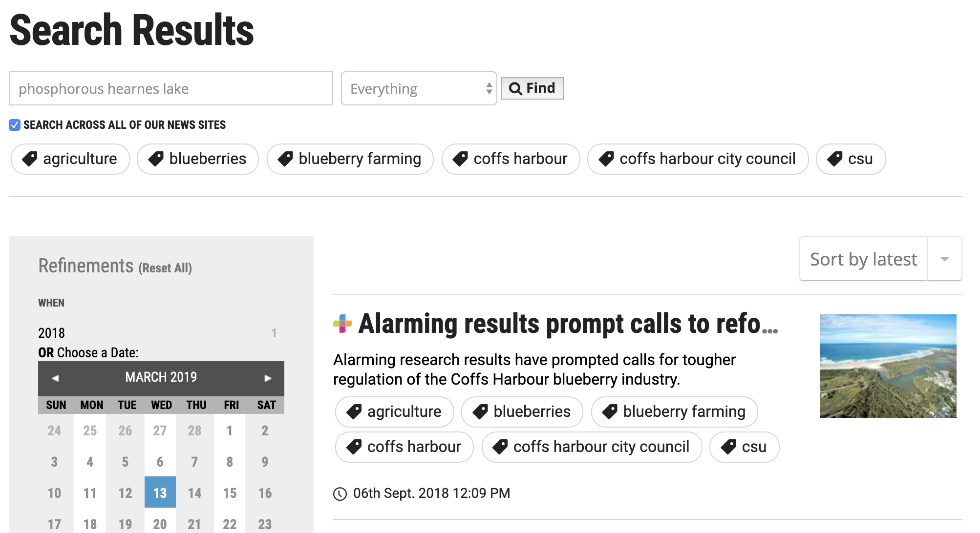Advance calendar using right arrow
Image resolution: width=980 pixels, height=533 pixels.
(x=267, y=378)
